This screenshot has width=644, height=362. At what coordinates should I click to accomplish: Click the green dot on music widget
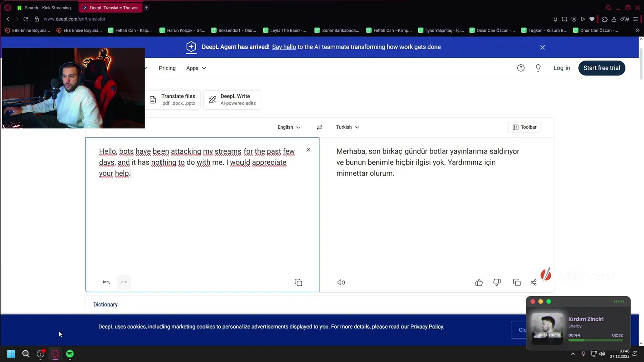(x=549, y=302)
